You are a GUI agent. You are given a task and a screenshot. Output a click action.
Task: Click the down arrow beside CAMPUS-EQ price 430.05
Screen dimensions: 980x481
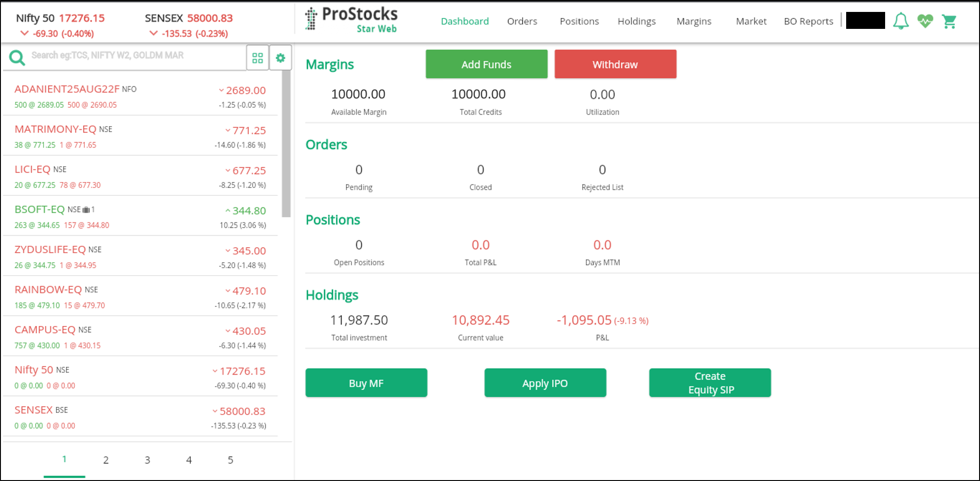[x=228, y=331]
